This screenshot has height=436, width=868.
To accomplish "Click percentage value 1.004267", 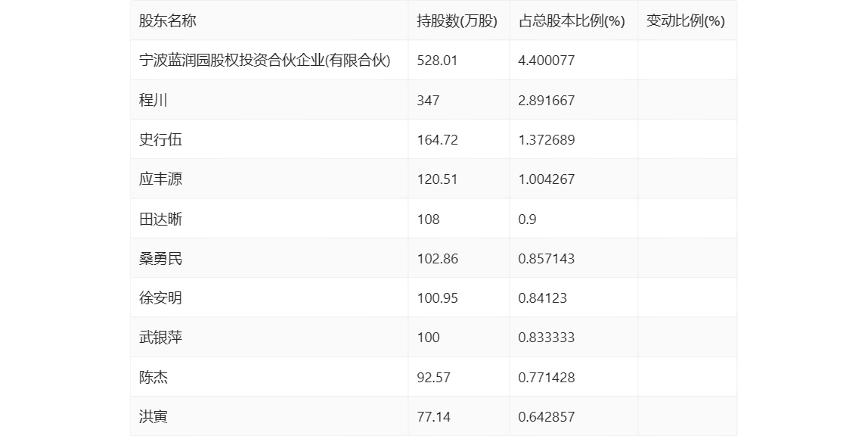I will coord(547,179).
